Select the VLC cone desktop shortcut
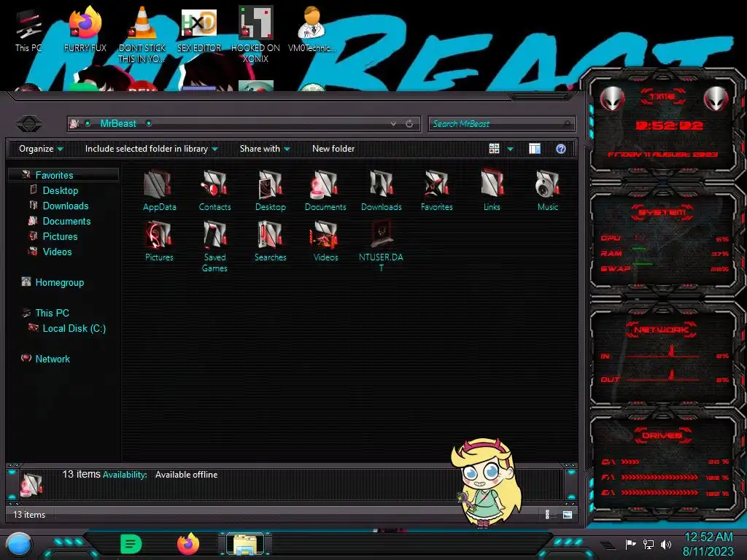 pos(142,35)
